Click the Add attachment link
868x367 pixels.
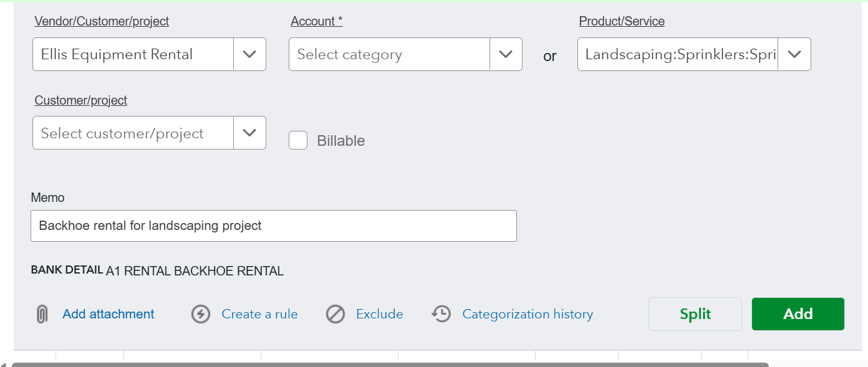109,314
